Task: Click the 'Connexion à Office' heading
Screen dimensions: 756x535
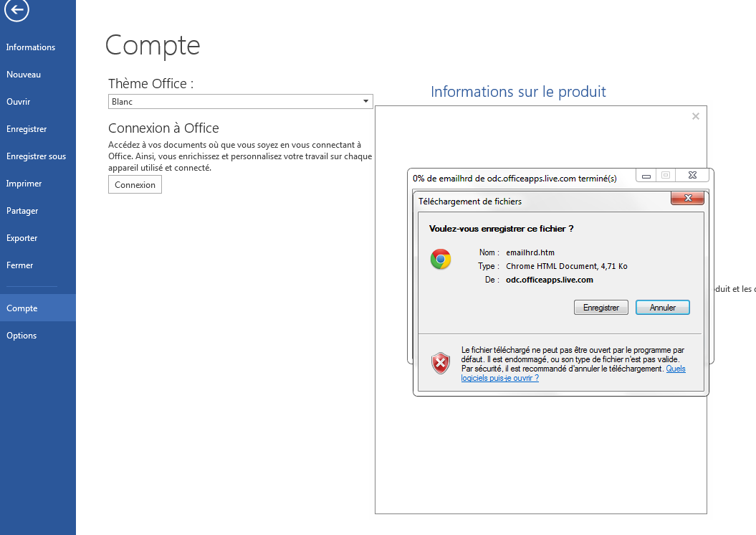Action: click(163, 128)
